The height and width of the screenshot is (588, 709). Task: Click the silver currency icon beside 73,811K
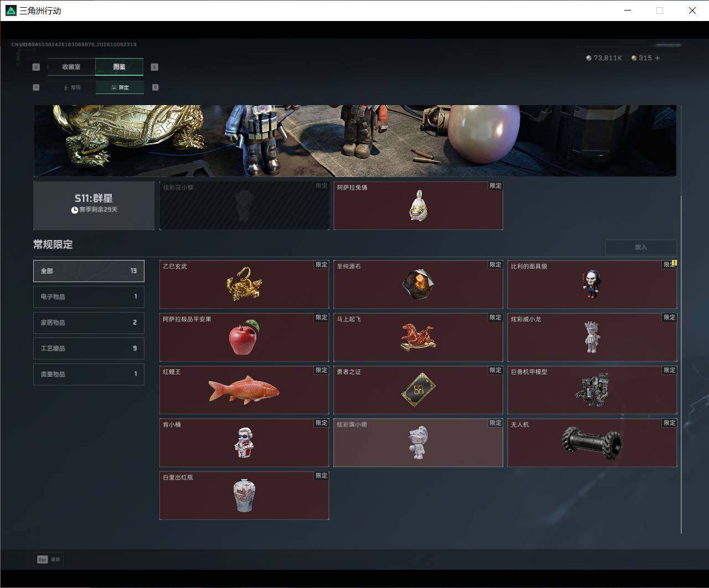coord(589,58)
